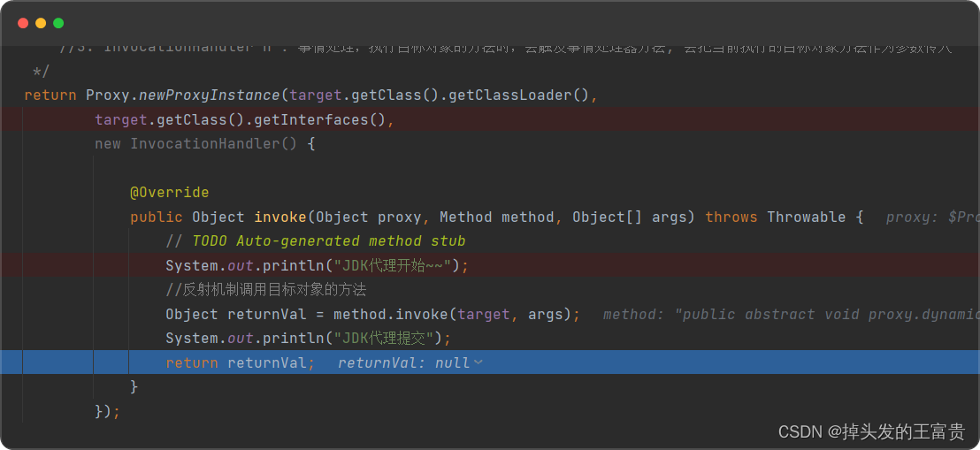Click the //反射机制调用目标对象的方法 comment
The width and height of the screenshot is (980, 450).
pos(265,290)
